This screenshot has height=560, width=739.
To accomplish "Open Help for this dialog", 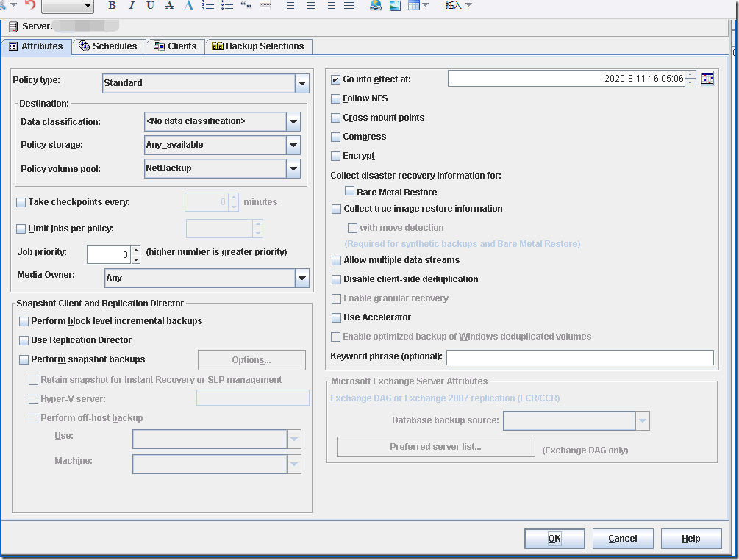I will (x=691, y=539).
